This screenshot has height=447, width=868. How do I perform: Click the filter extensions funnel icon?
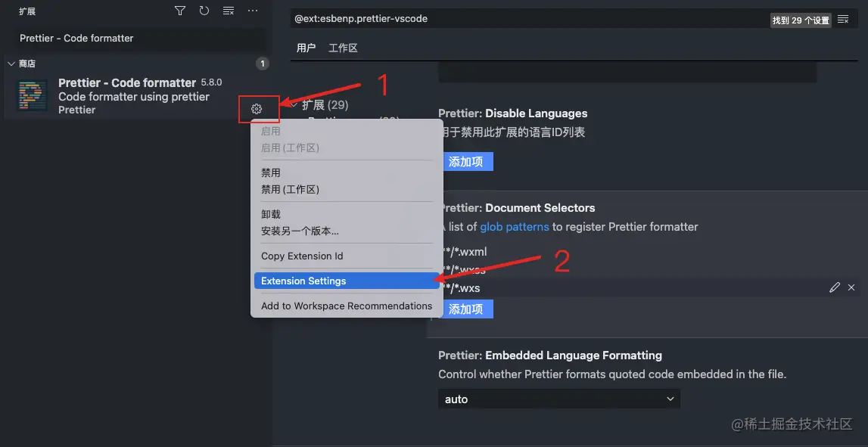pos(180,11)
